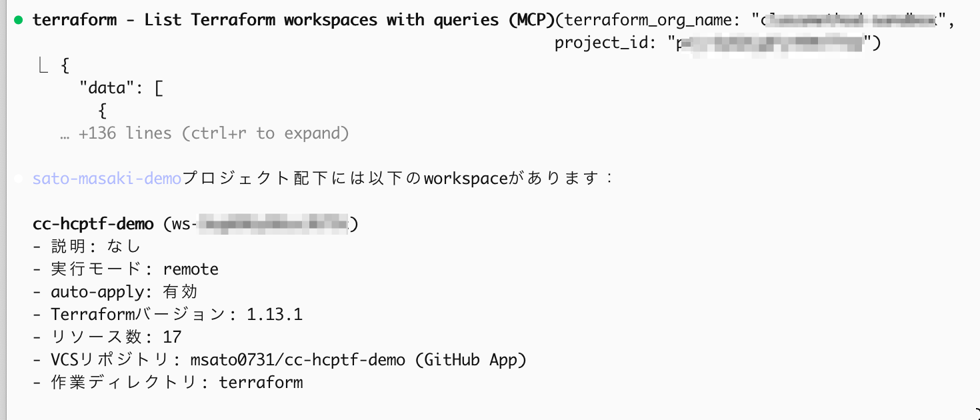Click the faint bullet before sato-masaki-demo
The height and width of the screenshot is (420, 980).
19,179
